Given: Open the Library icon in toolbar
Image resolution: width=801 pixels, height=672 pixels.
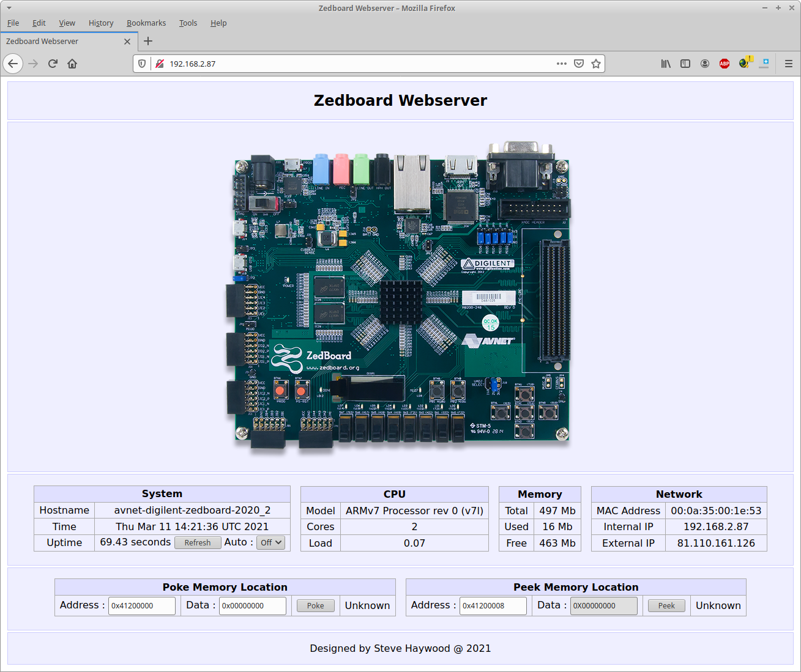Looking at the screenshot, I should pos(666,64).
